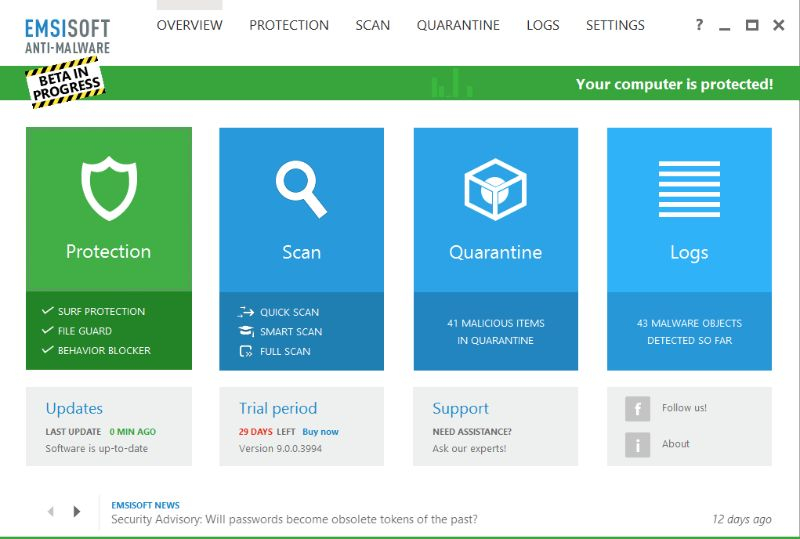Switch to the Overview tab
This screenshot has width=800, height=539.
point(189,25)
